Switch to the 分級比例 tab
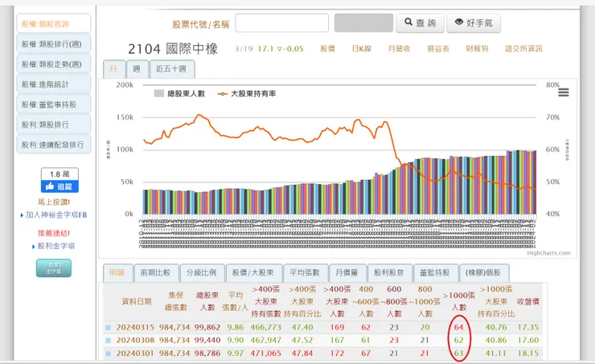595x364 pixels. click(202, 272)
